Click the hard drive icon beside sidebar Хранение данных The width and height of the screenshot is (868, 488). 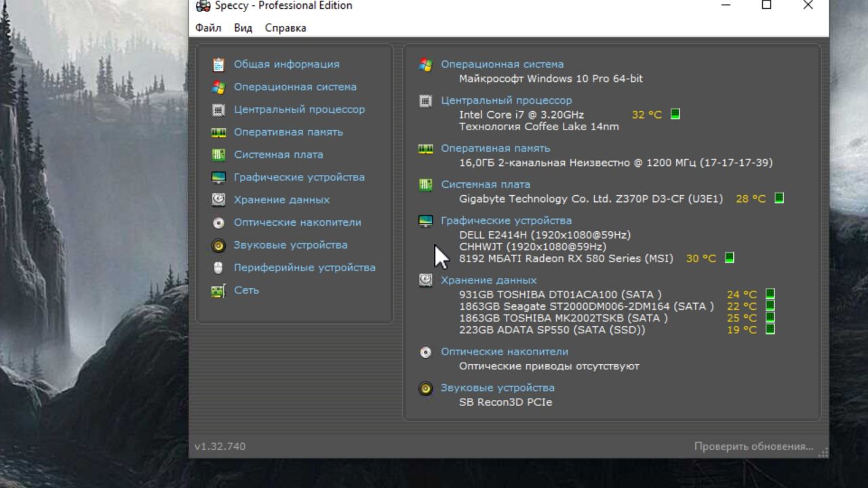[x=218, y=199]
